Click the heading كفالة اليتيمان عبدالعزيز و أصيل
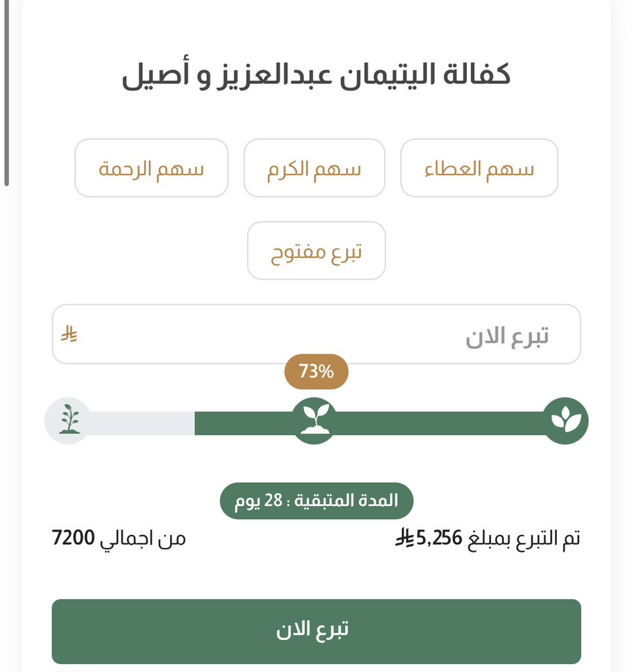 [316, 75]
